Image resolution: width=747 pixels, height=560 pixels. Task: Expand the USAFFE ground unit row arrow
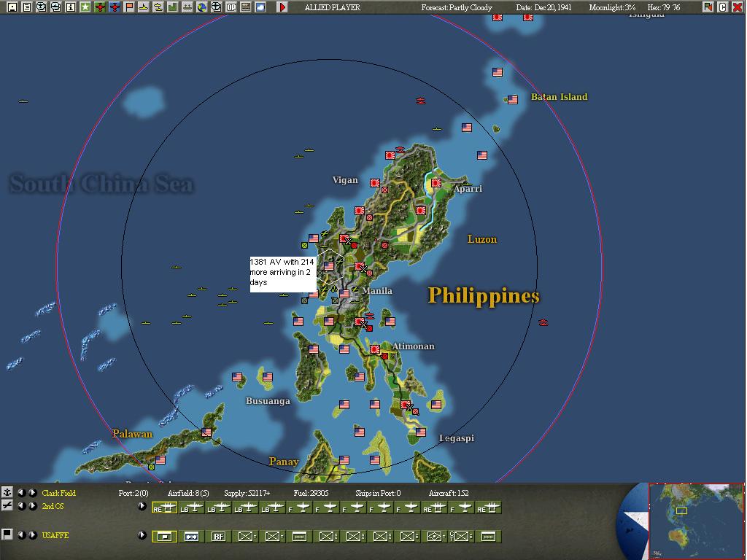(142, 534)
